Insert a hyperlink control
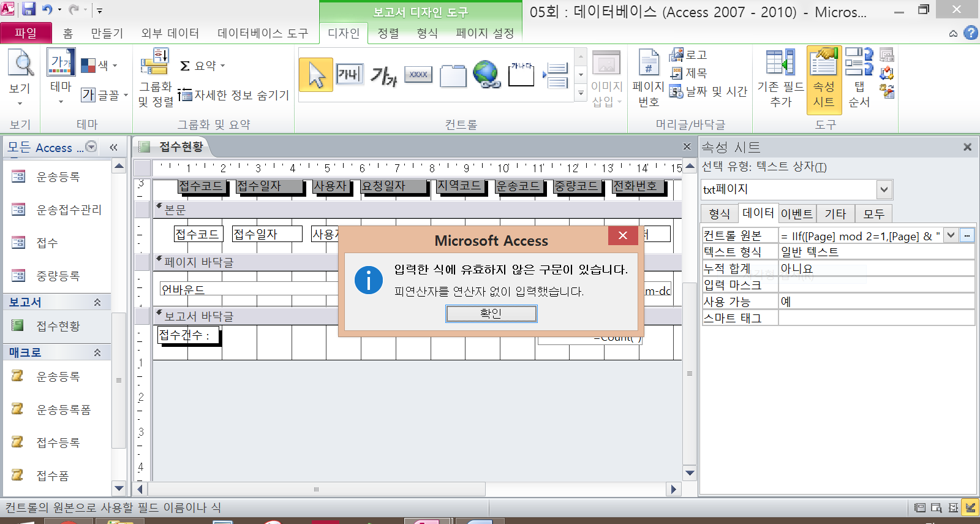The height and width of the screenshot is (524, 980). 487,75
